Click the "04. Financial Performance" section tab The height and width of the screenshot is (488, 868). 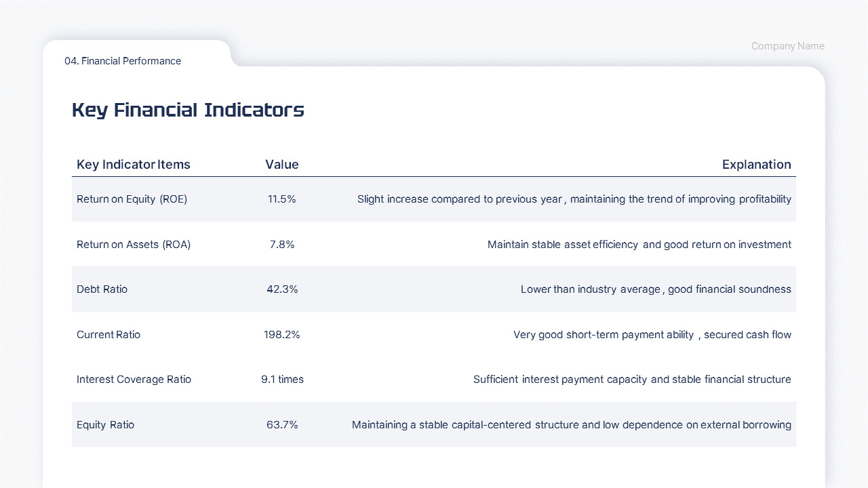(123, 61)
